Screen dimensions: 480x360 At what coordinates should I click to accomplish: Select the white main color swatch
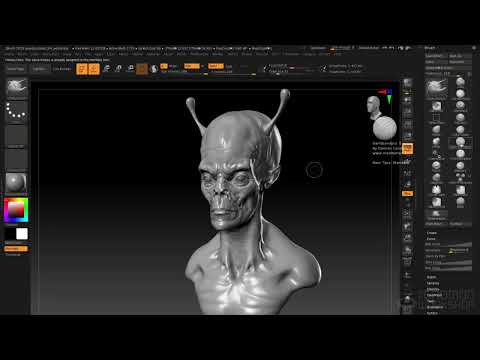pos(22,234)
